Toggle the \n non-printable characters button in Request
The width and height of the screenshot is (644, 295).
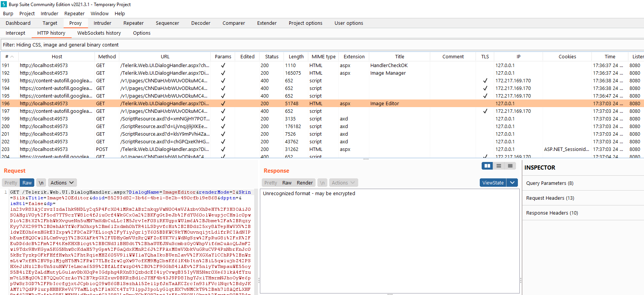(x=41, y=183)
